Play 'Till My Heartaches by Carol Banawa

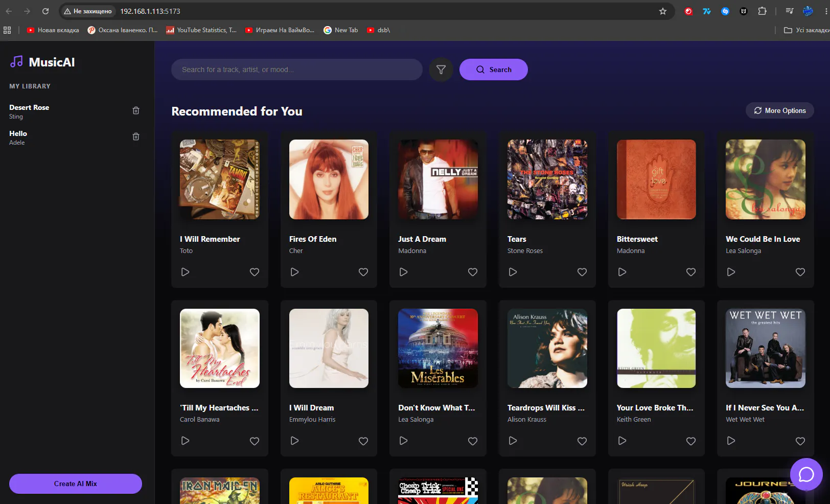tap(186, 441)
